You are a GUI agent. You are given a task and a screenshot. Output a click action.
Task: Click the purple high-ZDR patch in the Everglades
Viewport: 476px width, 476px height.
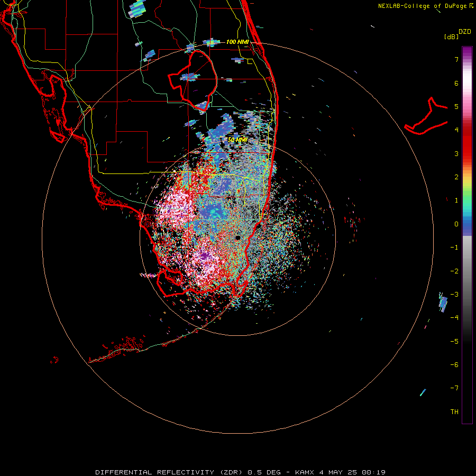[205, 256]
